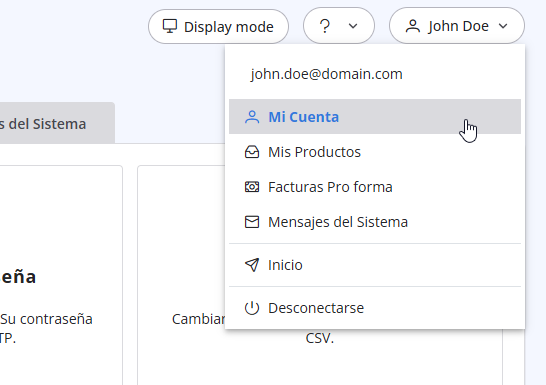The height and width of the screenshot is (385, 546).
Task: Expand the help menu chevron
Action: point(353,26)
